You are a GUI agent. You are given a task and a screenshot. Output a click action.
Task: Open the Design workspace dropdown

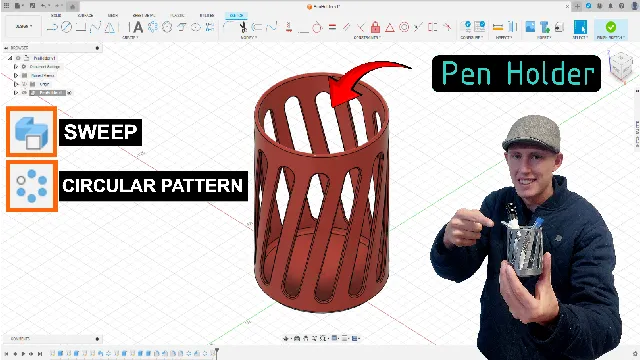point(24,27)
